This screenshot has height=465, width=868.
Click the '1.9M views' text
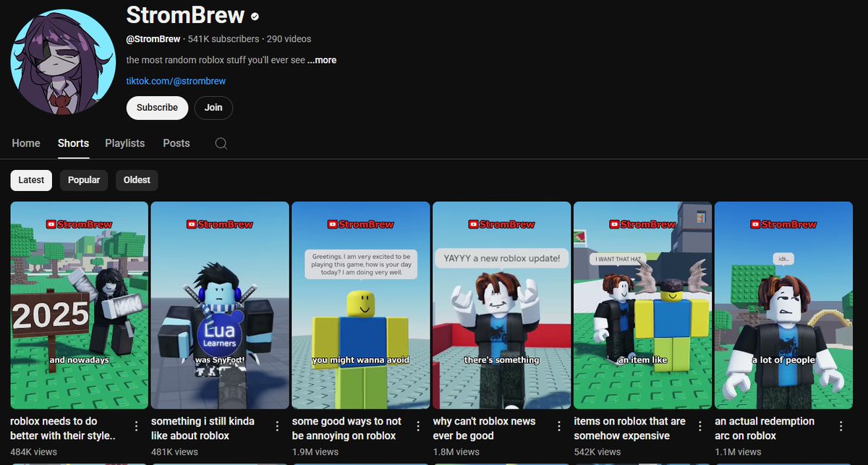tap(315, 451)
